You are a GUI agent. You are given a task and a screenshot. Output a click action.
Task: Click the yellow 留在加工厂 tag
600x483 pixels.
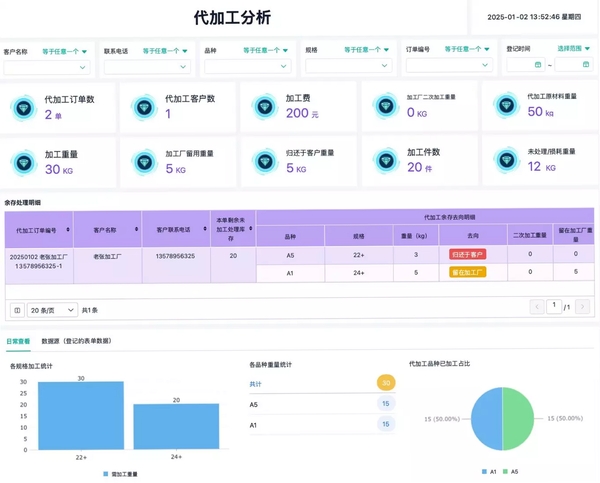tap(468, 272)
